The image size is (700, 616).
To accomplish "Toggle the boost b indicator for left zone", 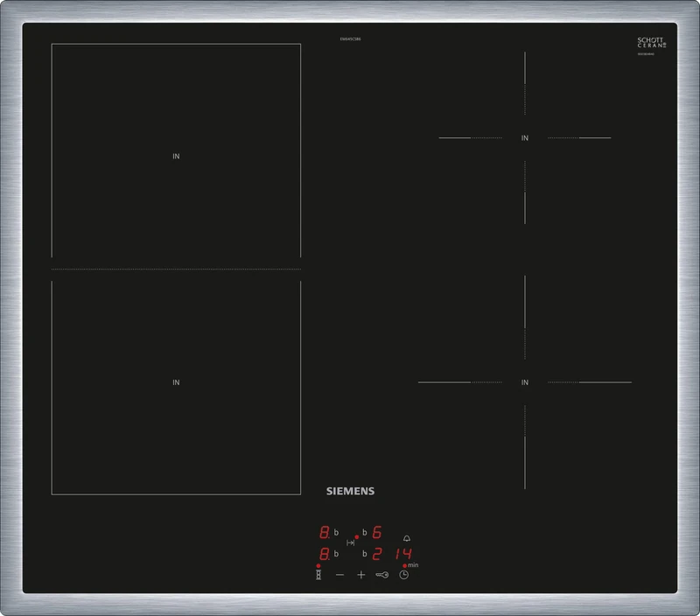I will [336, 533].
